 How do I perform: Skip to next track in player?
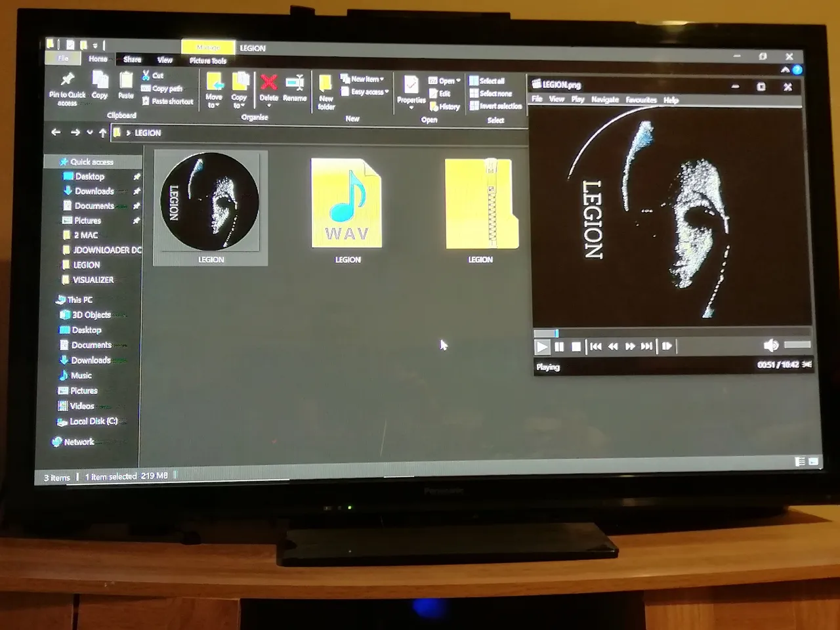click(x=646, y=346)
